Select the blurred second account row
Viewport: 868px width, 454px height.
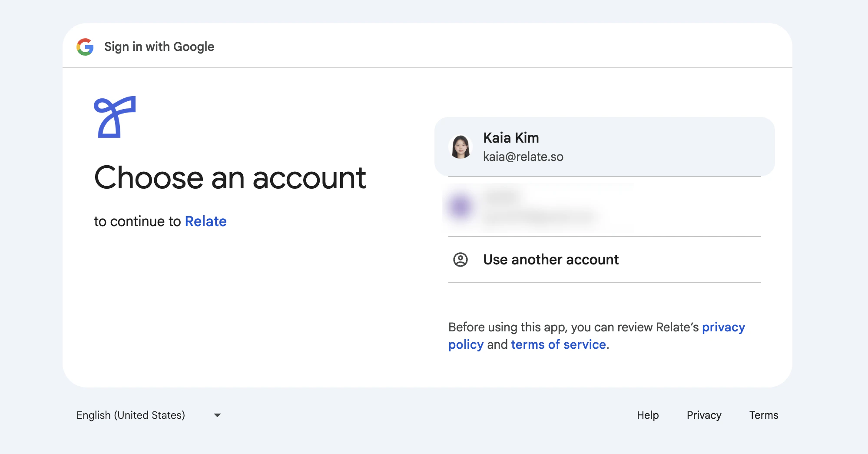tap(604, 207)
